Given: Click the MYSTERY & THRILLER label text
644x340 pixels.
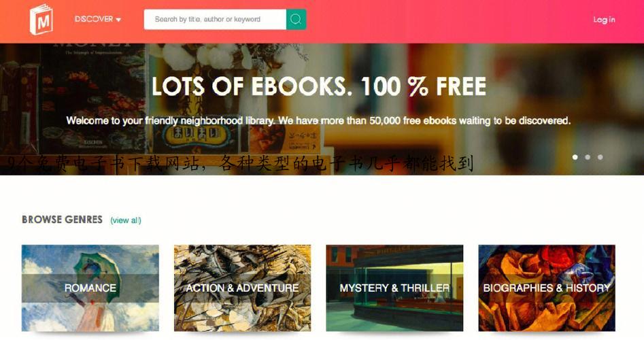Looking at the screenshot, I should (x=394, y=288).
